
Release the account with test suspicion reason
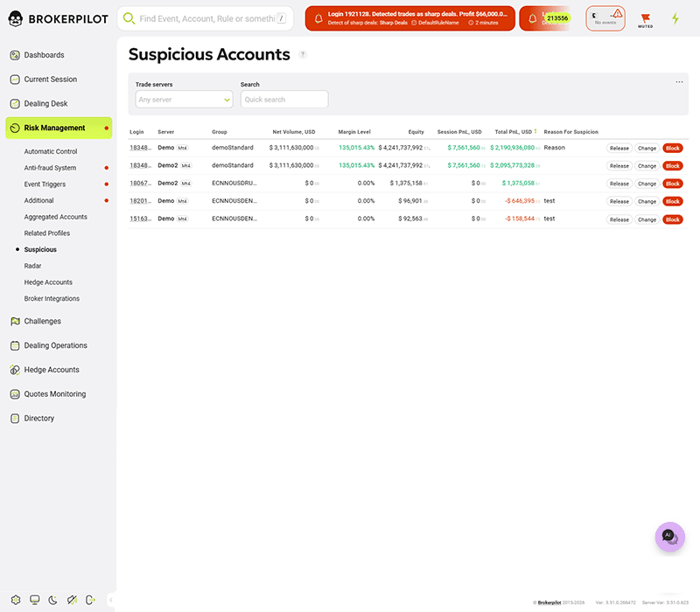[x=619, y=201]
